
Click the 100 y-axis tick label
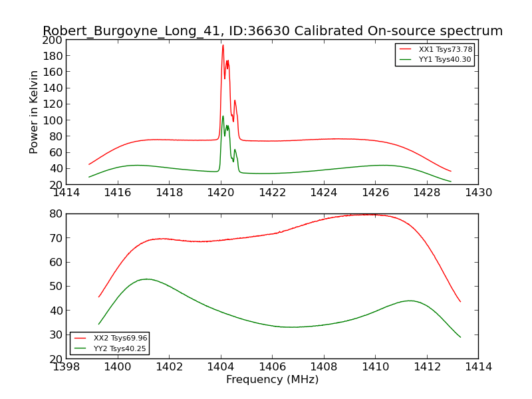[53, 120]
